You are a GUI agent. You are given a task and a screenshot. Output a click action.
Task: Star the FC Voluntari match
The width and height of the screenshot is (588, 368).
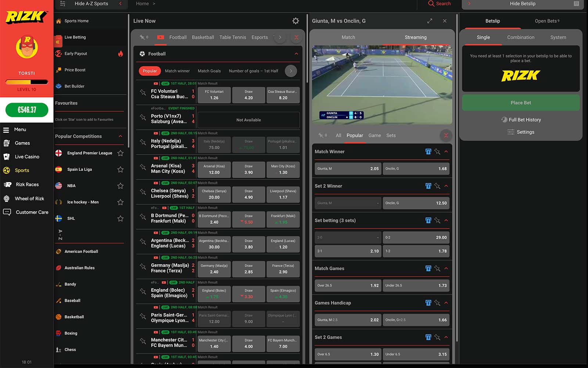click(x=143, y=92)
